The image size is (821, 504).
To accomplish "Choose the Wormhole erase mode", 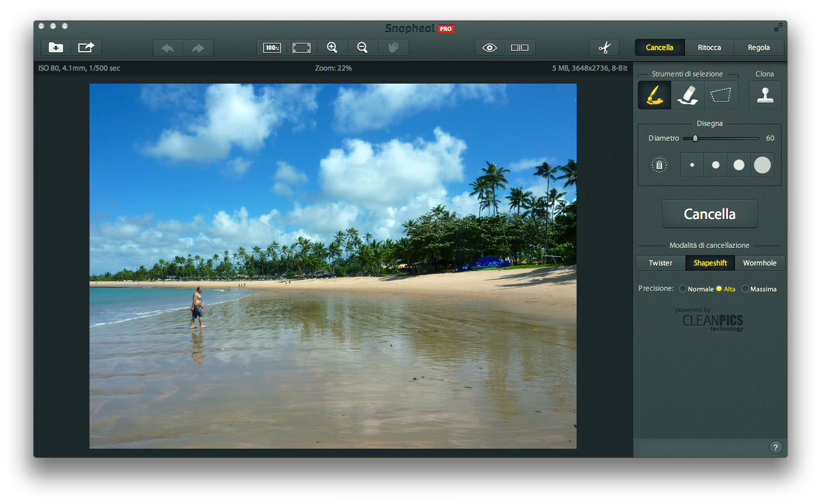I will 760,263.
